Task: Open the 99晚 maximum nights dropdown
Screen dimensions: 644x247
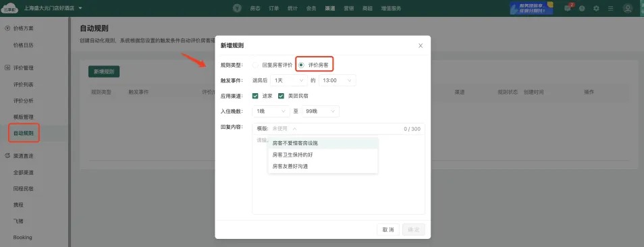Action: click(321, 111)
